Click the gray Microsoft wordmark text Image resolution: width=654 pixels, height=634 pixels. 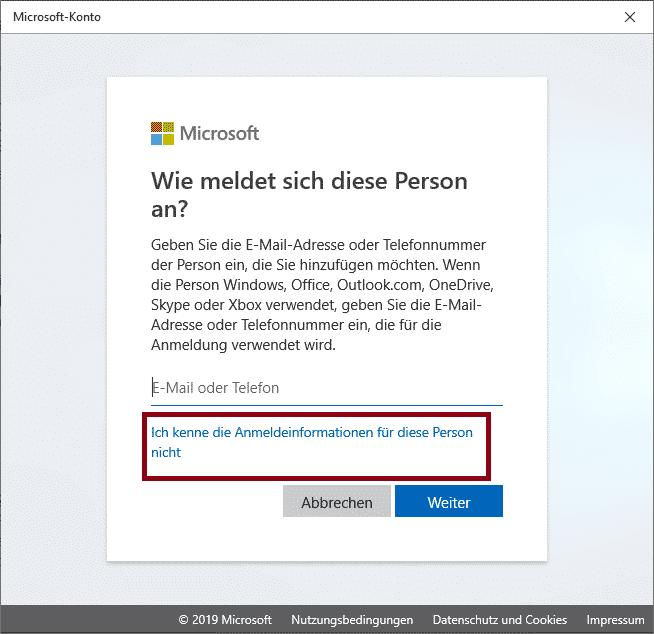tap(219, 133)
